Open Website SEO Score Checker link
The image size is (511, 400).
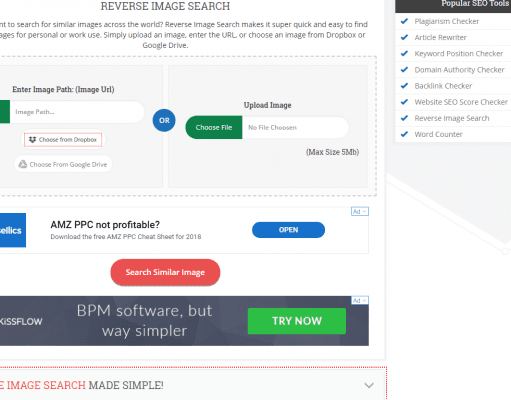coord(461,102)
